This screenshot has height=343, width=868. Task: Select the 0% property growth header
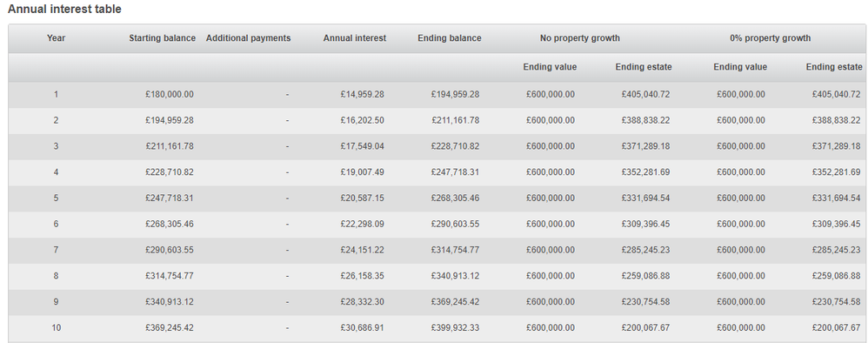coord(770,38)
